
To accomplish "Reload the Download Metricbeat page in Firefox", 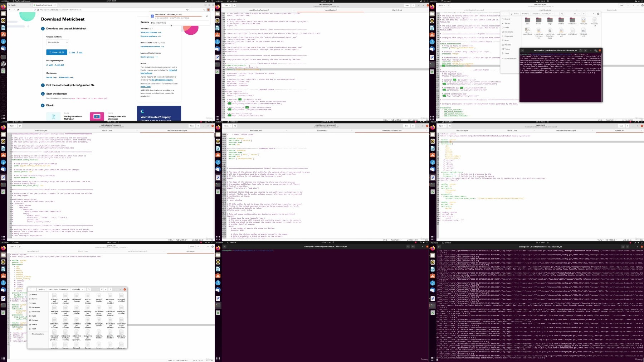I will pyautogui.click(x=18, y=10).
